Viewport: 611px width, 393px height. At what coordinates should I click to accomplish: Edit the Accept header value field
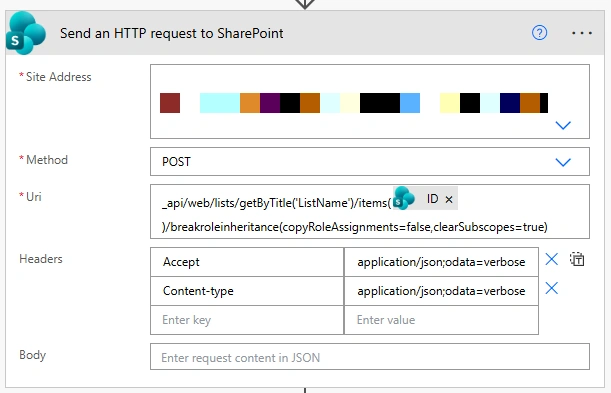441,262
